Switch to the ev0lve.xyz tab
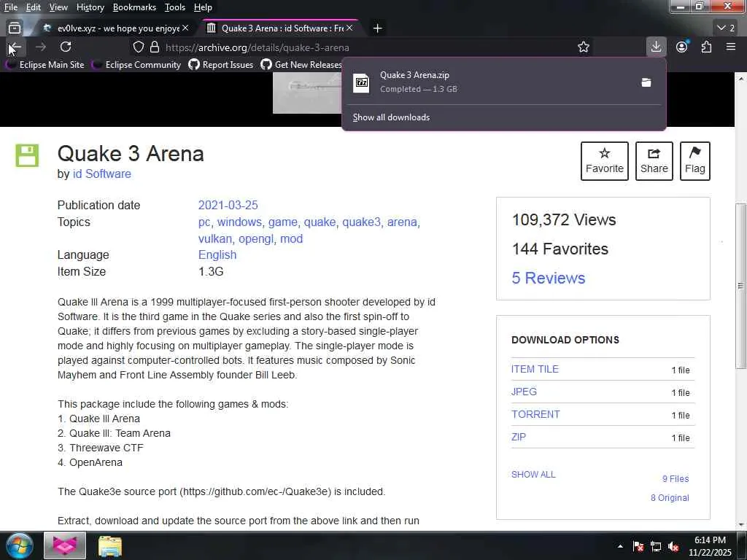The height and width of the screenshot is (560, 747). tap(114, 28)
